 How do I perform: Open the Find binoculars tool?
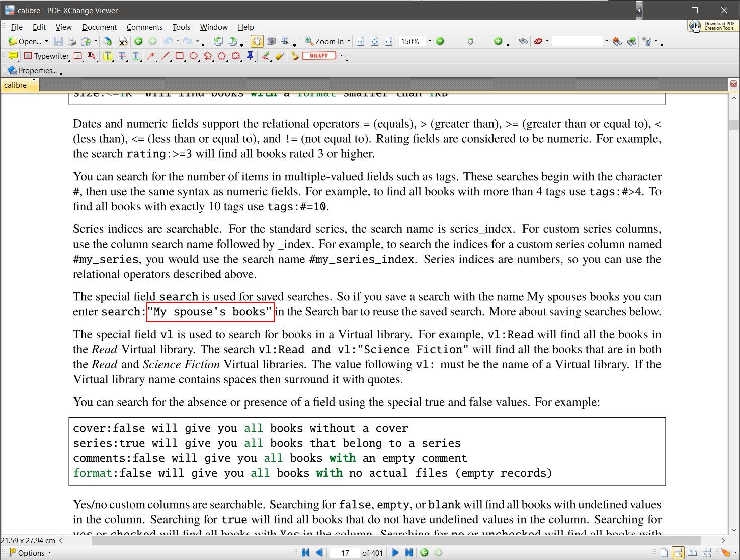523,41
